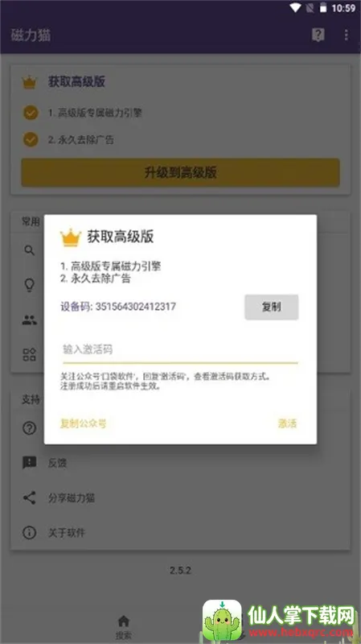Focus the 输入激活码 input field
This screenshot has height=644, width=361.
tap(180, 350)
